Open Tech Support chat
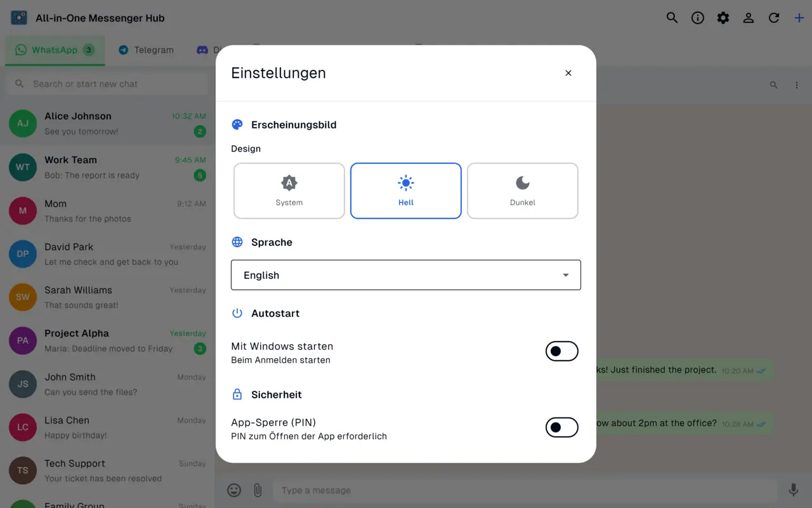812x508 pixels. pyautogui.click(x=108, y=471)
